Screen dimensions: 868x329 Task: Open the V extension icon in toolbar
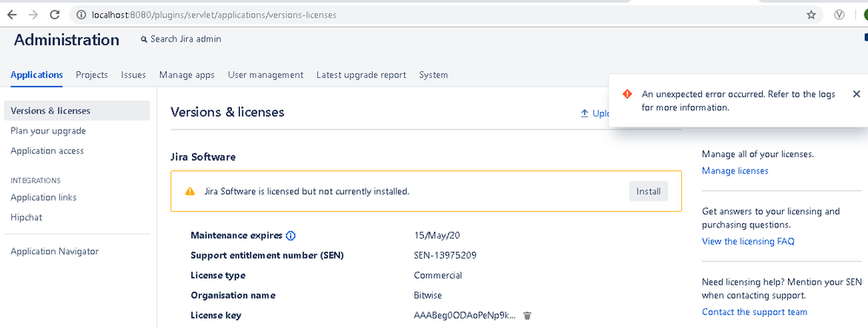(839, 15)
